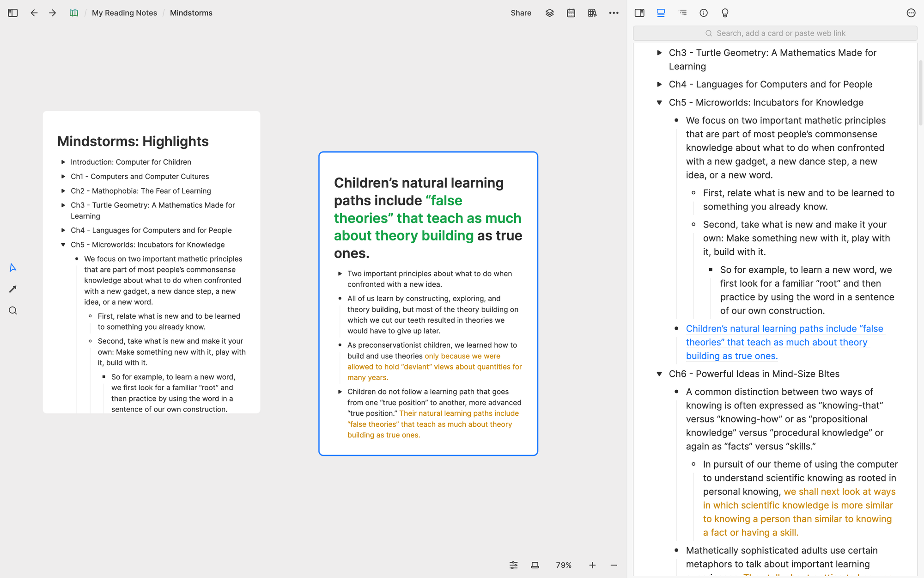The width and height of the screenshot is (924, 578).
Task: Click the Share button
Action: pyautogui.click(x=521, y=13)
